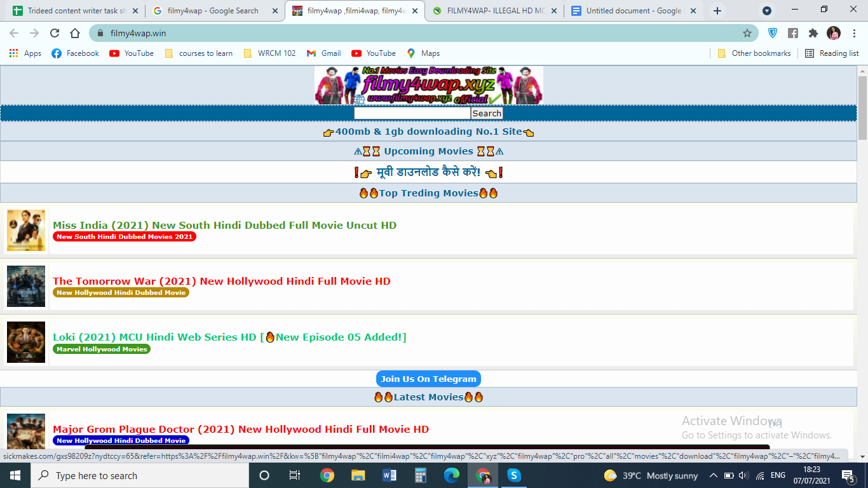868x488 pixels.
Task: Open the notification center icon
Action: coord(848,475)
